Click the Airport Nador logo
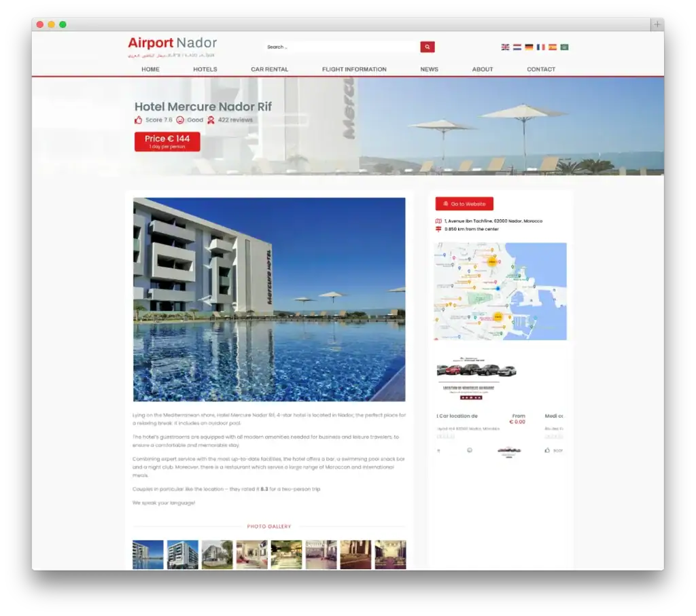Screen dimensions: 696x616 coord(172,47)
